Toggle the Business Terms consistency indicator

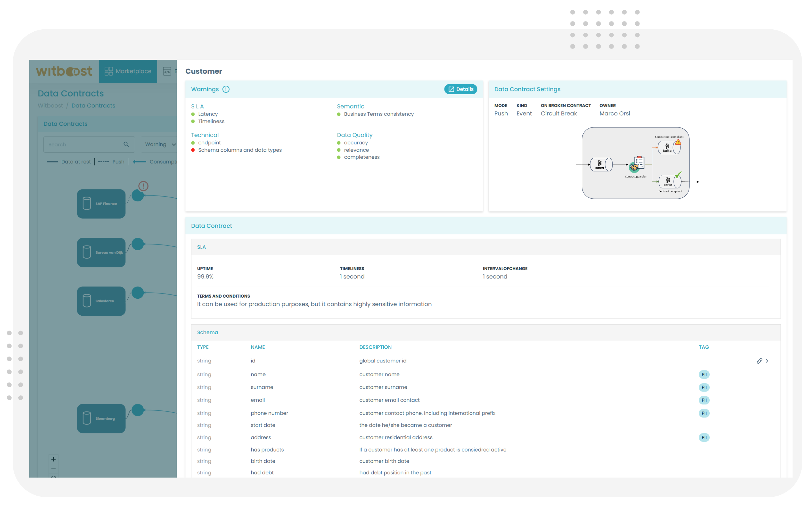(x=338, y=114)
